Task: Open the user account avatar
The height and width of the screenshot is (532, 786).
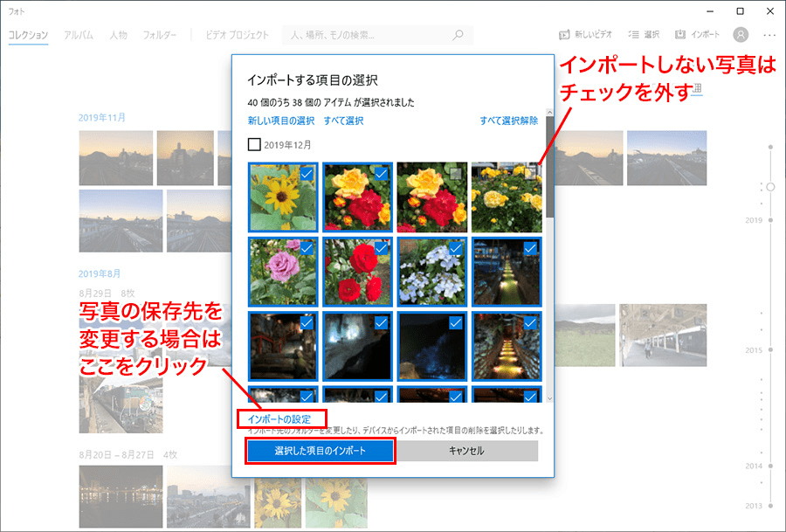Action: 741,35
